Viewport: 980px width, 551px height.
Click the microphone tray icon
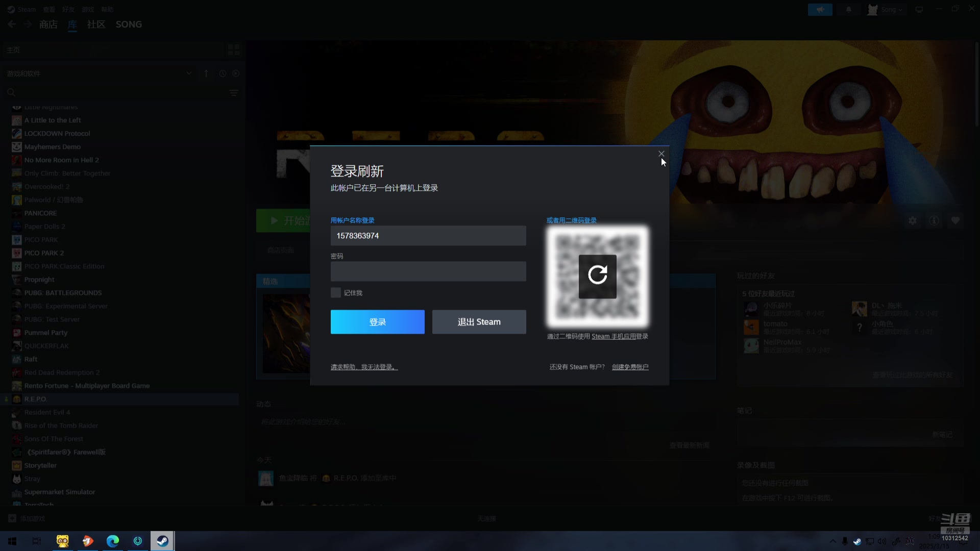pos(845,541)
